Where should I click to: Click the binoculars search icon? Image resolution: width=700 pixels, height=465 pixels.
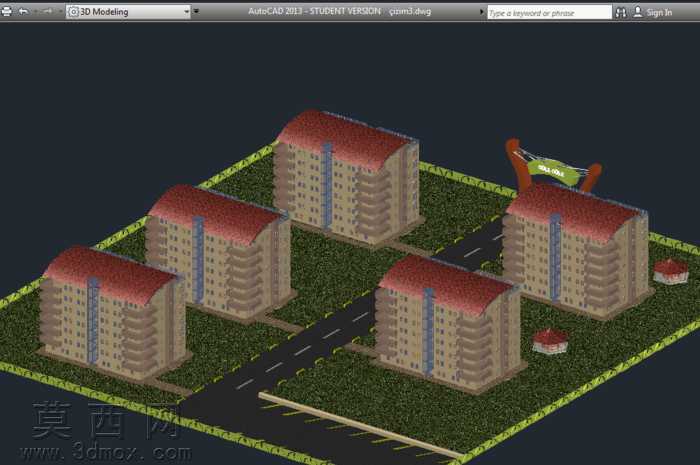(x=621, y=12)
